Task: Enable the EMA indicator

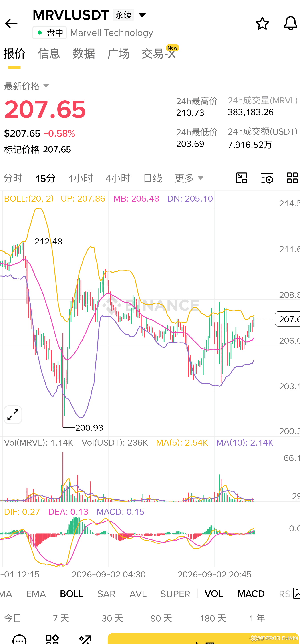Action: (x=36, y=594)
